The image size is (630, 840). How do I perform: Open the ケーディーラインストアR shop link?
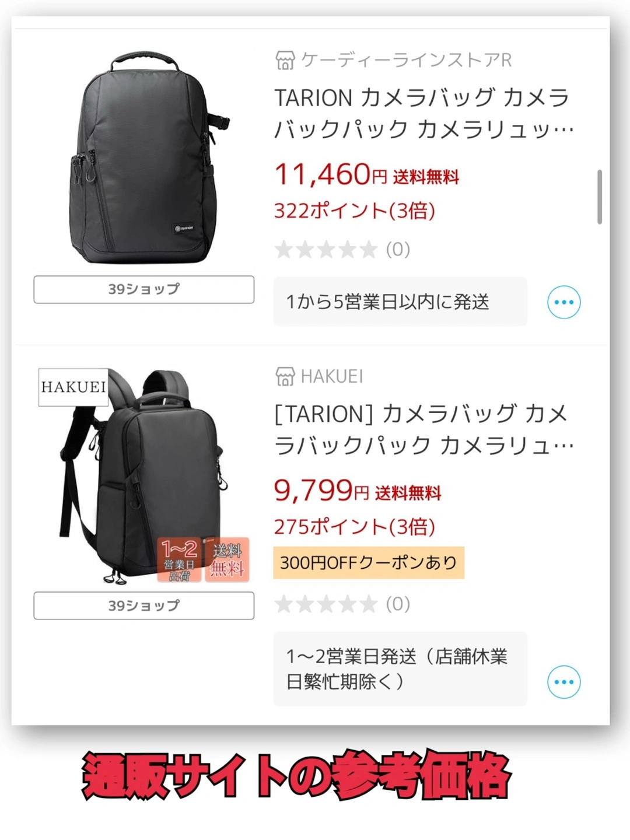pos(407,60)
